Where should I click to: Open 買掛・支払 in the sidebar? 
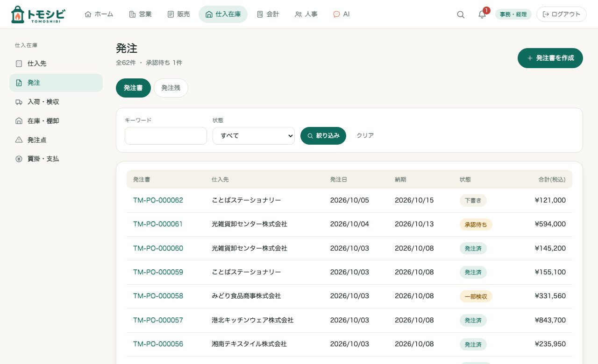click(x=56, y=159)
